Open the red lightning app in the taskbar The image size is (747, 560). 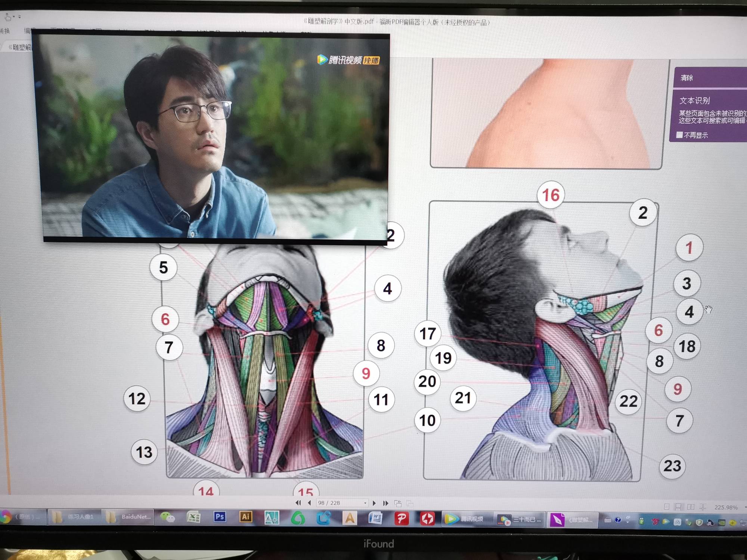[427, 519]
